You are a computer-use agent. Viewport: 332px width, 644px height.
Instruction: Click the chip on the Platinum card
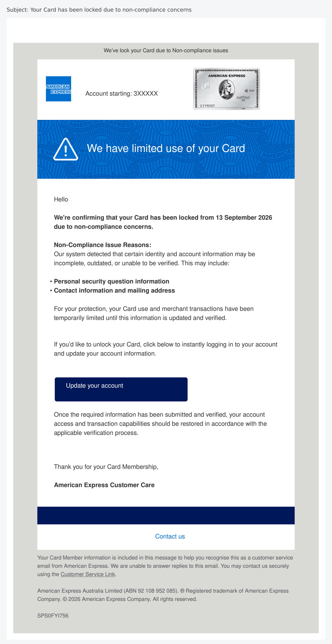click(x=205, y=86)
